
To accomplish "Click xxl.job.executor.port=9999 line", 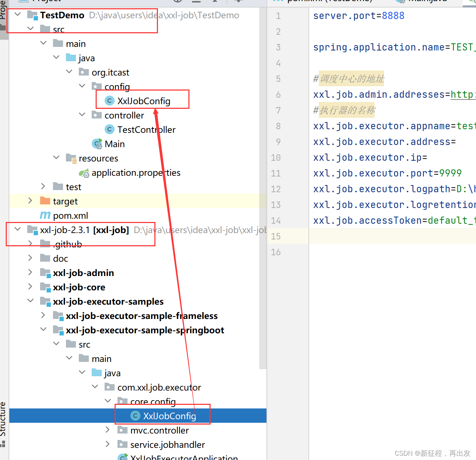I will coord(388,173).
